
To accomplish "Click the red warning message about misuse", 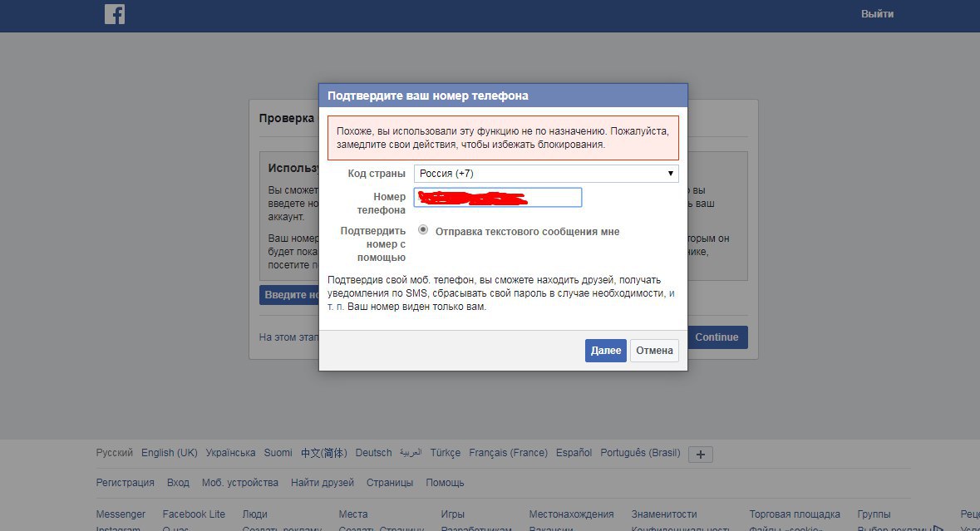I will click(x=503, y=138).
